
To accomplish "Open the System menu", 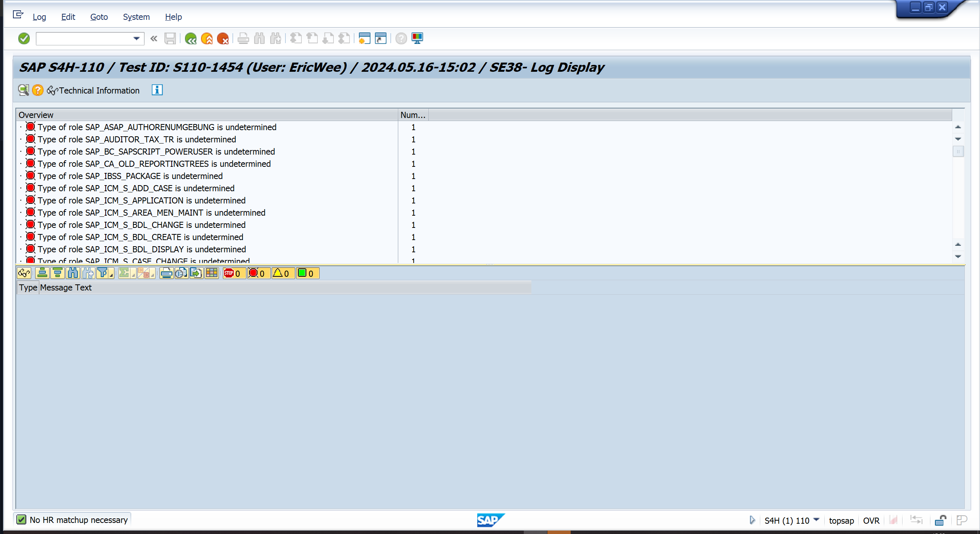I will [x=136, y=17].
